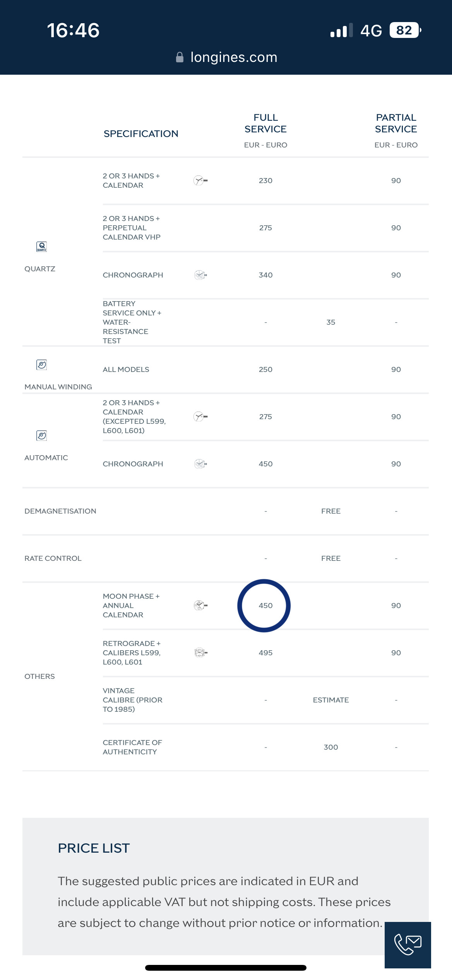Tap the battery indicator in status bar
The height and width of the screenshot is (980, 452).
pos(405,30)
